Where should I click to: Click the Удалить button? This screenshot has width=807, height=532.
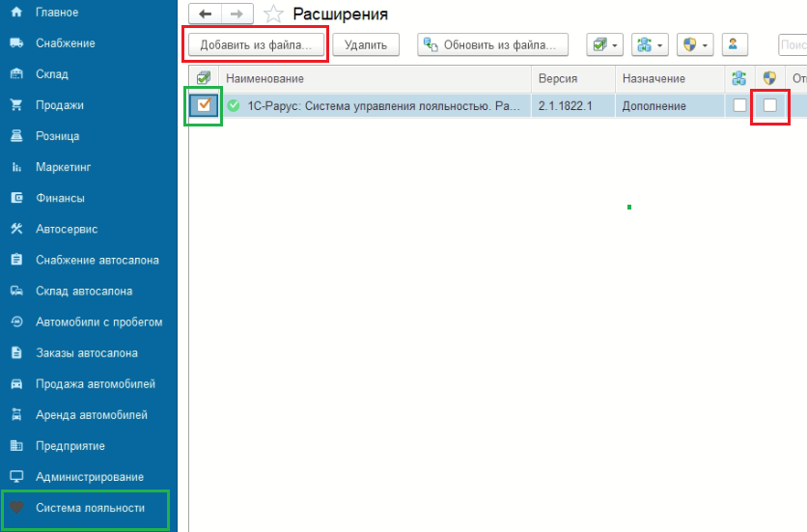[x=366, y=44]
